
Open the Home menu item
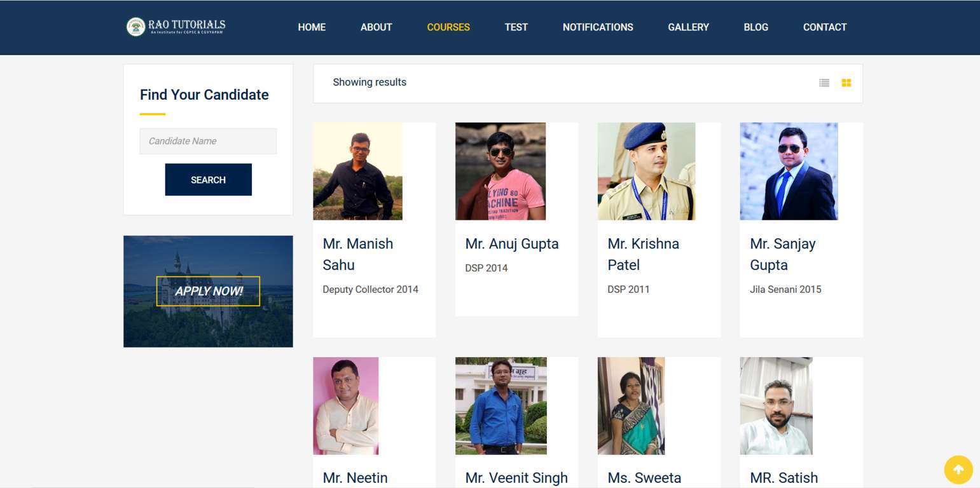tap(312, 27)
